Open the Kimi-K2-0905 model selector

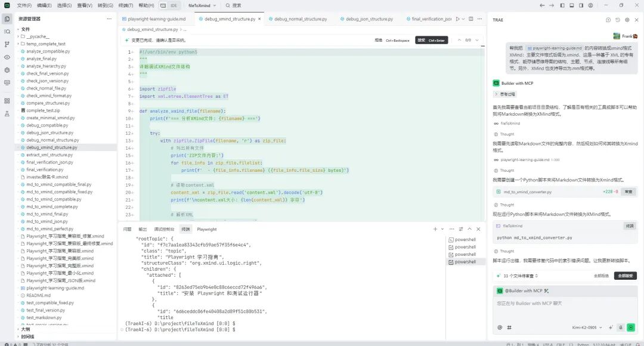pyautogui.click(x=587, y=328)
